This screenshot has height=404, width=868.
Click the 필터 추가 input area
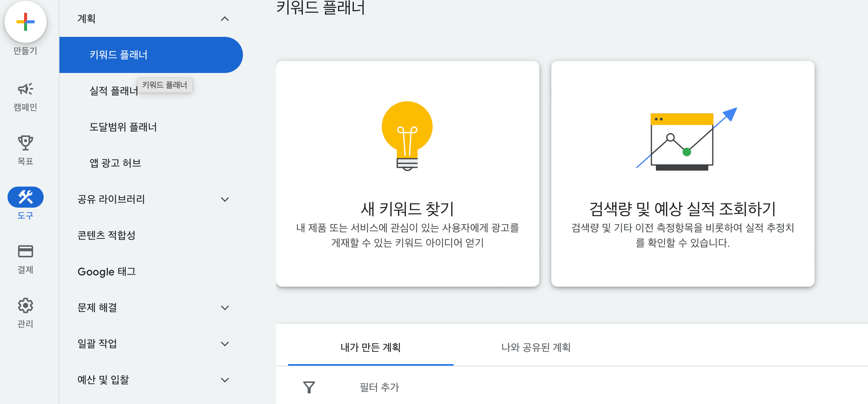pyautogui.click(x=378, y=387)
